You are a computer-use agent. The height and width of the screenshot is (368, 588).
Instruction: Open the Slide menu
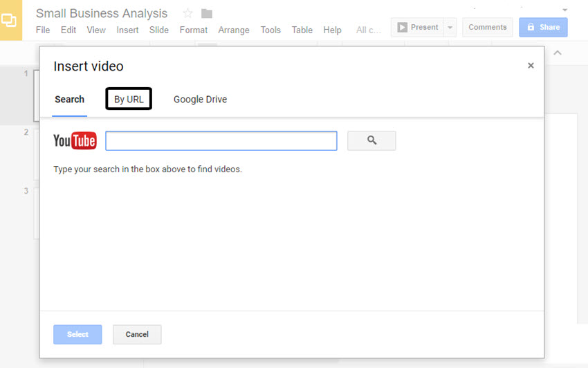click(x=159, y=30)
